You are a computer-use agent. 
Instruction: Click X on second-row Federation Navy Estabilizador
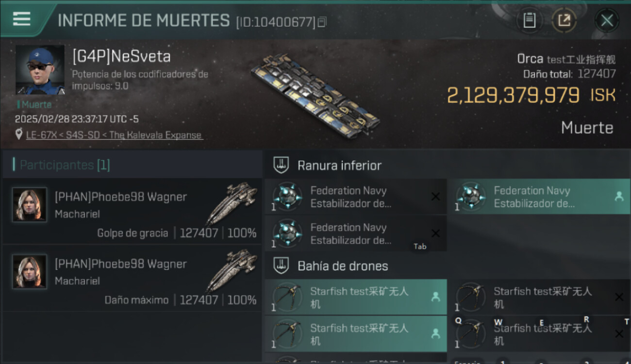(x=435, y=233)
